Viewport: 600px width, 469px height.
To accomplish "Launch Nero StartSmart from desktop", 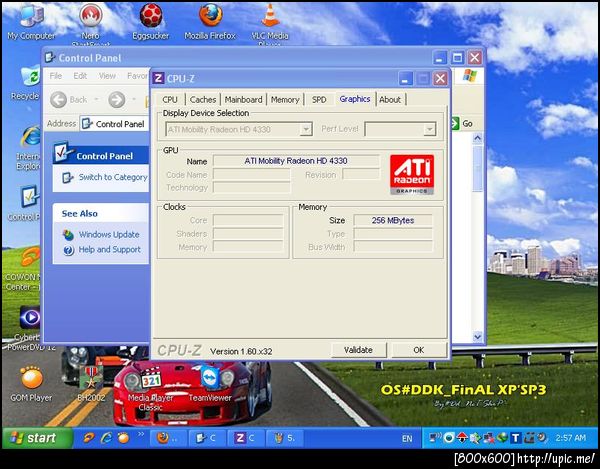I will click(90, 15).
